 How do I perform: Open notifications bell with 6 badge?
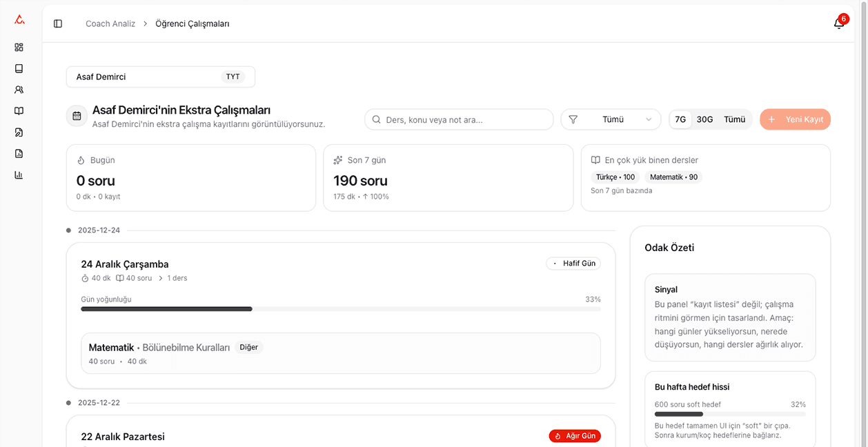[x=839, y=23]
